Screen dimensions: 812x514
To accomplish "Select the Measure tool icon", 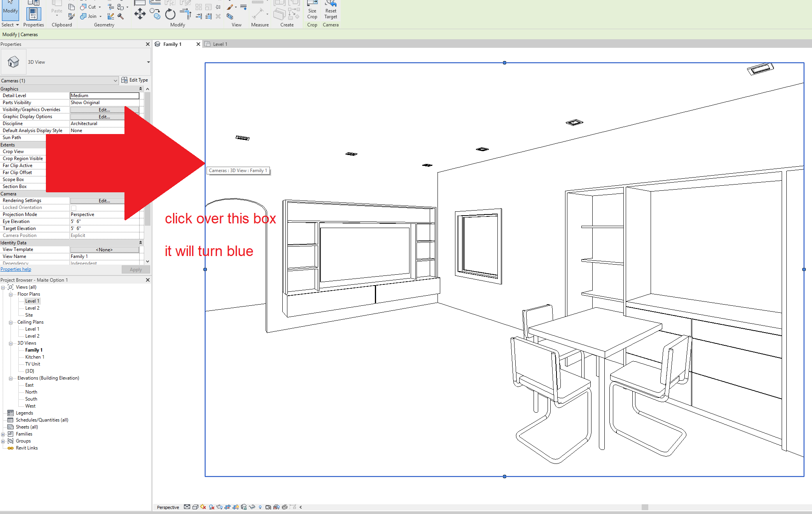I will 259,12.
